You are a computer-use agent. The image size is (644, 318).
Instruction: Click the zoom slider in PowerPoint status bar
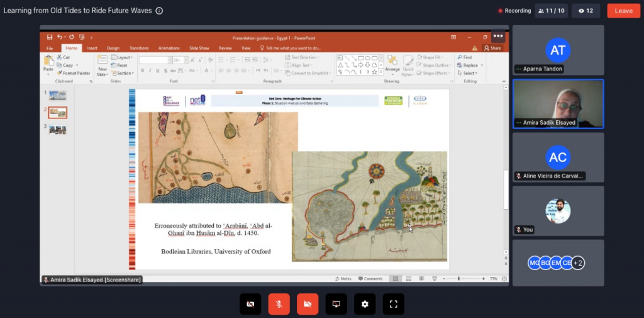pos(464,279)
